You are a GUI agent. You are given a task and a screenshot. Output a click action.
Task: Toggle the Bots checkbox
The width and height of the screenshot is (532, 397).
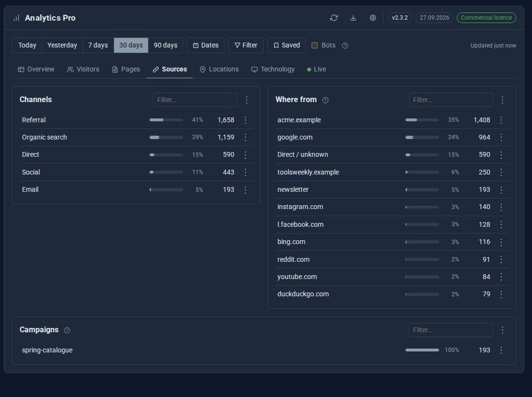[x=314, y=45]
